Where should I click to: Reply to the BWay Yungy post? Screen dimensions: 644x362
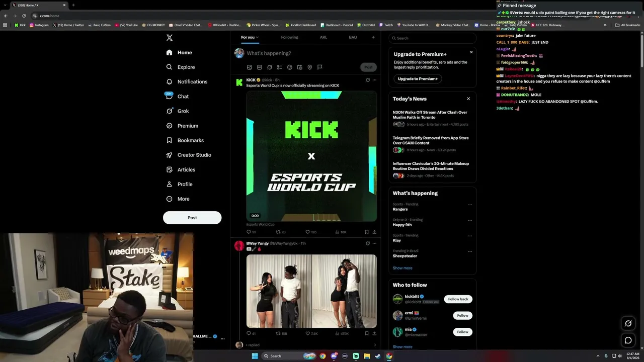pyautogui.click(x=249, y=333)
